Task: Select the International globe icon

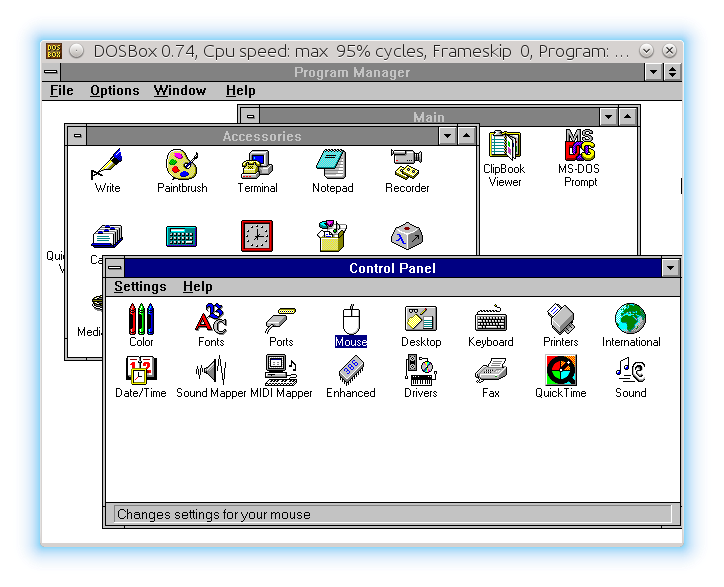Action: (631, 325)
